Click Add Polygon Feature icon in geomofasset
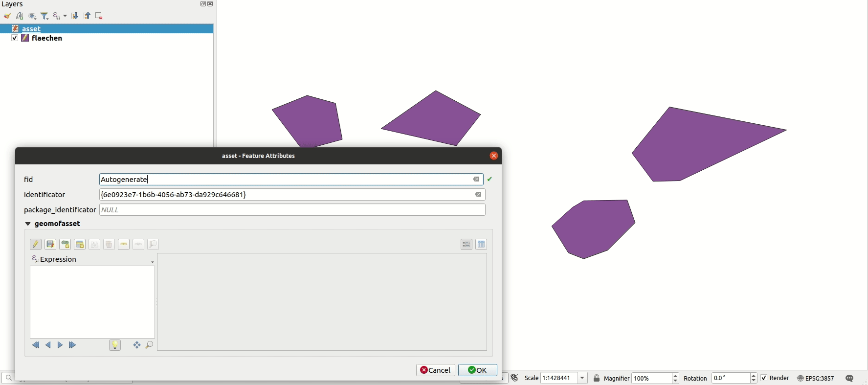The height and width of the screenshot is (385, 868). click(65, 245)
